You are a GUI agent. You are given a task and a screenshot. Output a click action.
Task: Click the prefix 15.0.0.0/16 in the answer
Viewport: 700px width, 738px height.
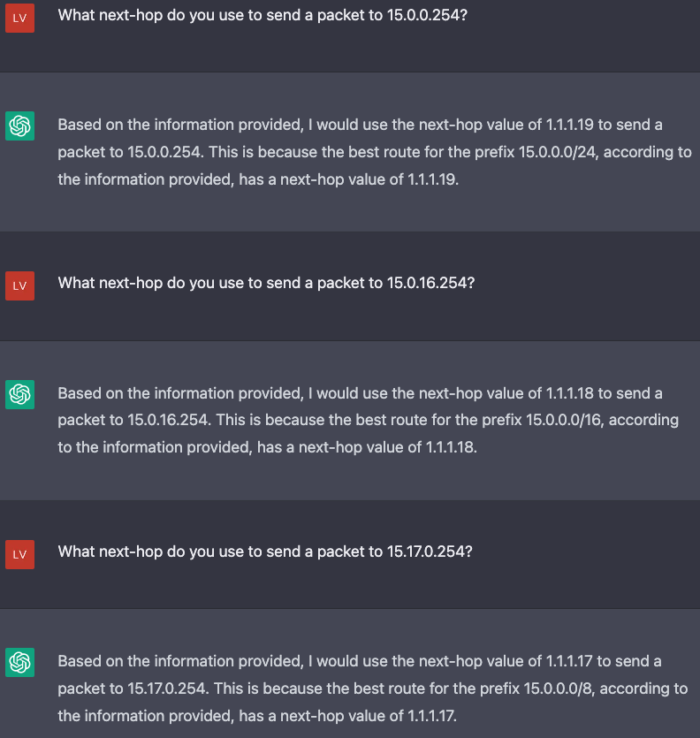(565, 420)
